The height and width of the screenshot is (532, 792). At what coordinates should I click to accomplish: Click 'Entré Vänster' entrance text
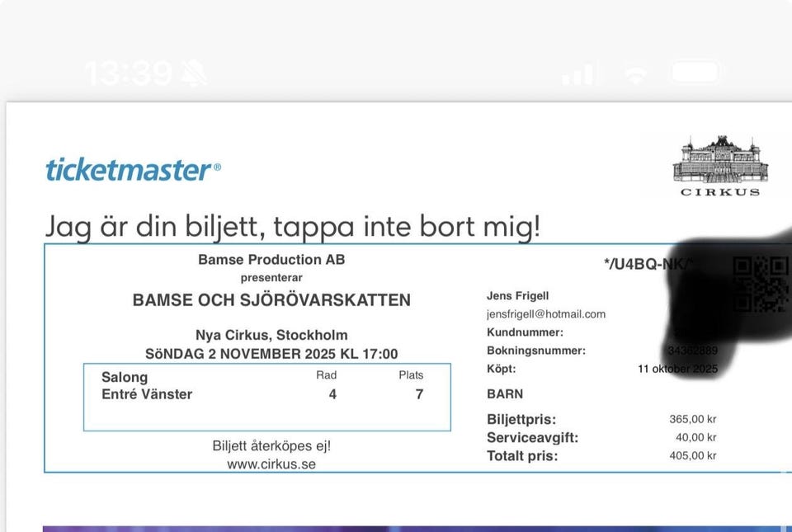point(147,394)
